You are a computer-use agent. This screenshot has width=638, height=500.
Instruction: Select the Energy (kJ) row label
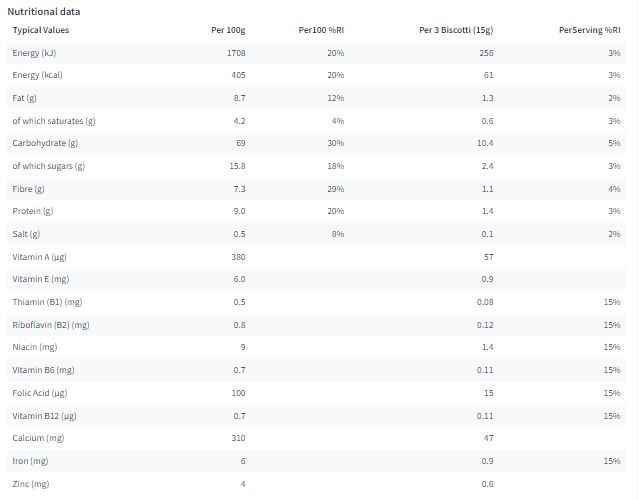point(34,53)
